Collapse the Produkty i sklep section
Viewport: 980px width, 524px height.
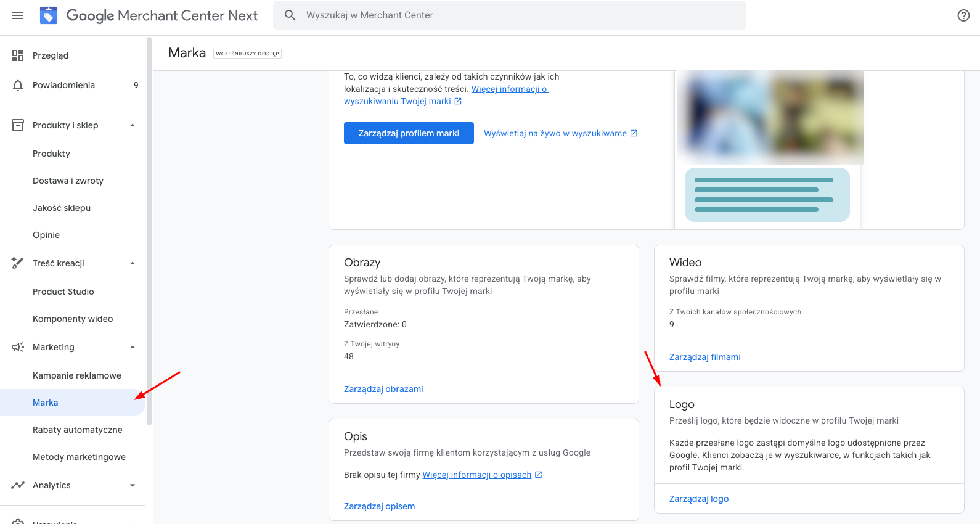[133, 125]
